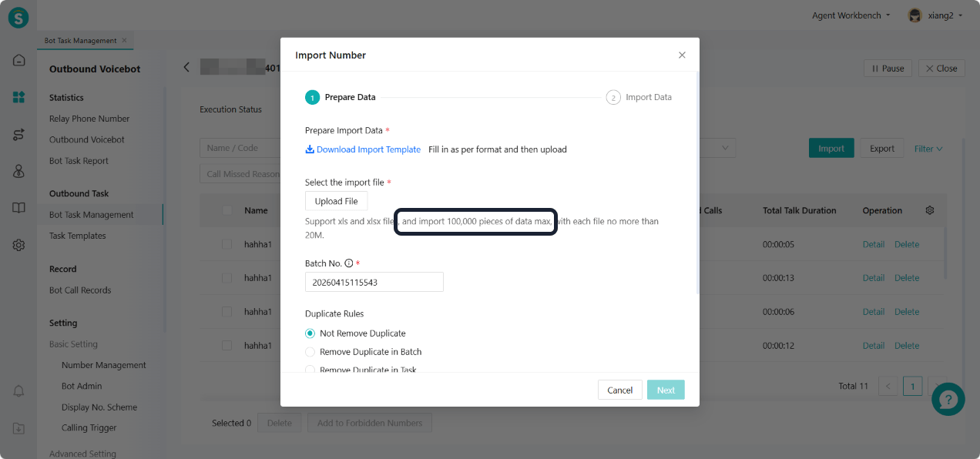Viewport: 980px width, 459px height.
Task: Click the Batch No. input field
Action: point(374,282)
